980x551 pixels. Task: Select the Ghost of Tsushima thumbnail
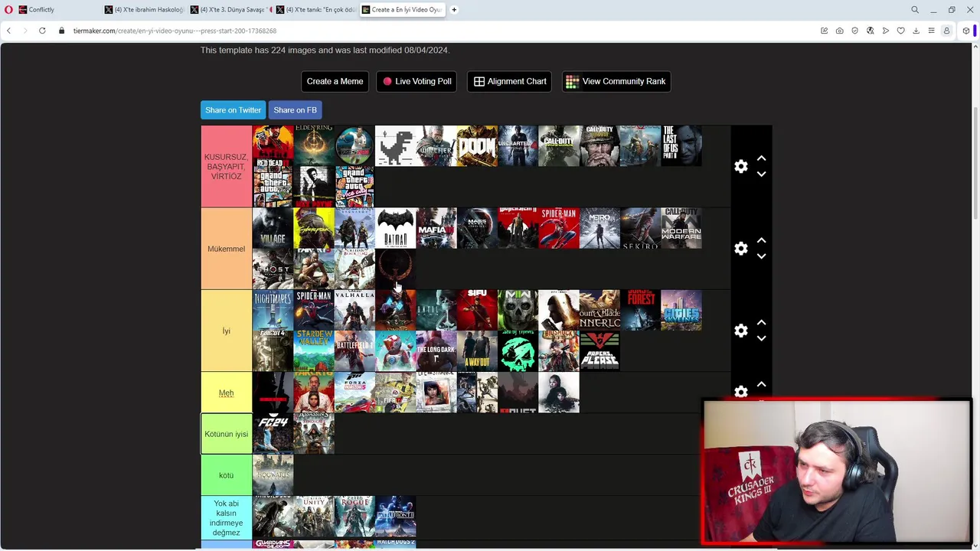click(273, 269)
